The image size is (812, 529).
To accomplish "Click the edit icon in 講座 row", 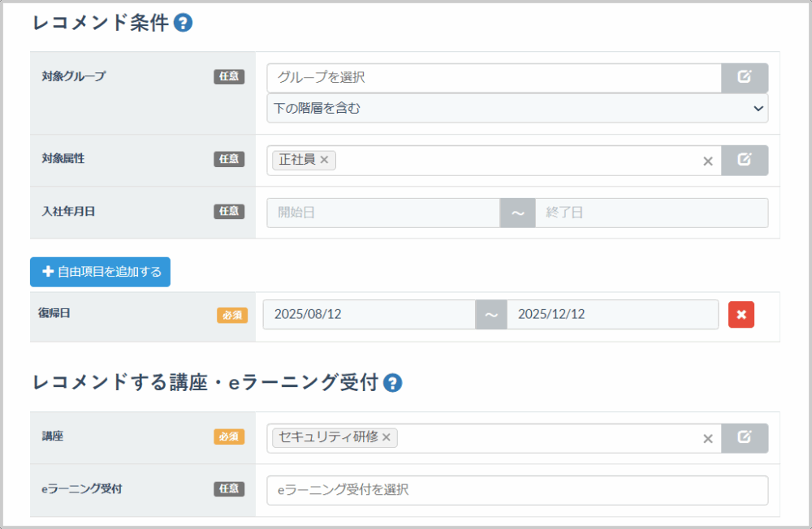I will pyautogui.click(x=745, y=438).
